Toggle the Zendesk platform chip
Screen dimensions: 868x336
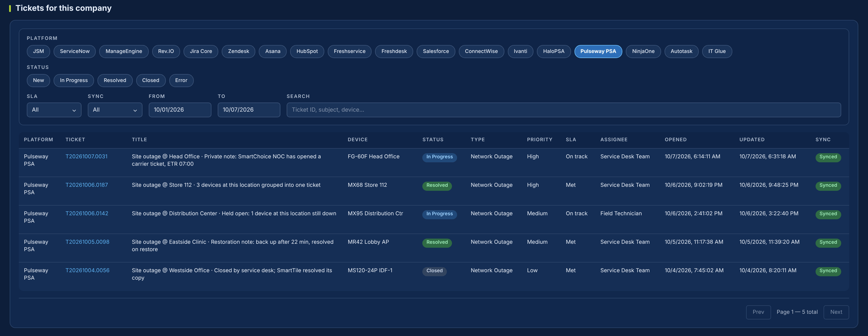239,51
